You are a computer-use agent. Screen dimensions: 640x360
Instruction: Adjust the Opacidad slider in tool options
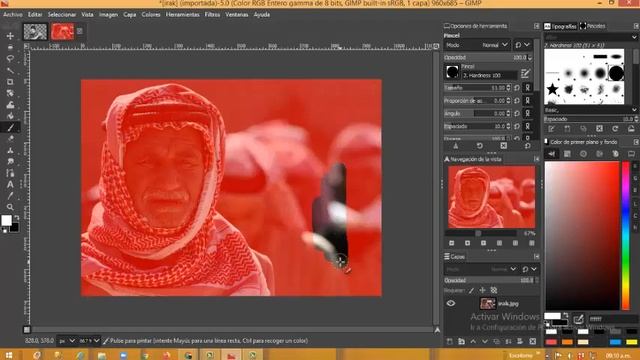pos(487,58)
